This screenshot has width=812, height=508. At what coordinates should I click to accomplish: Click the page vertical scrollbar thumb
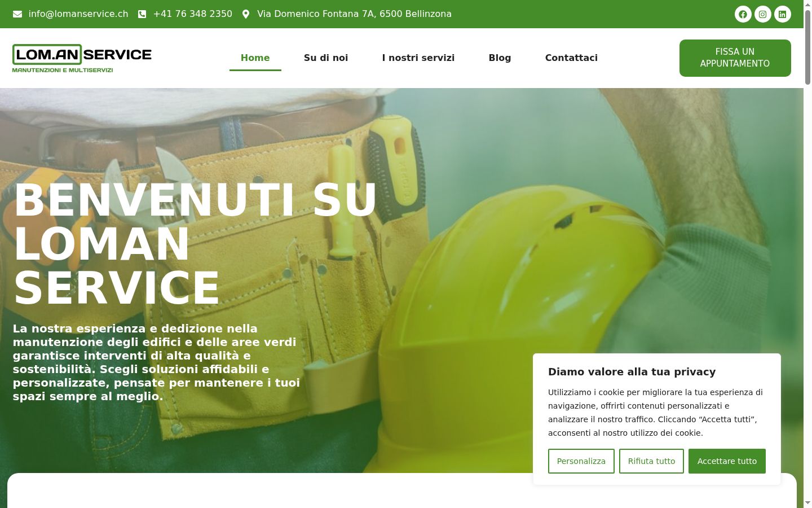[x=807, y=47]
